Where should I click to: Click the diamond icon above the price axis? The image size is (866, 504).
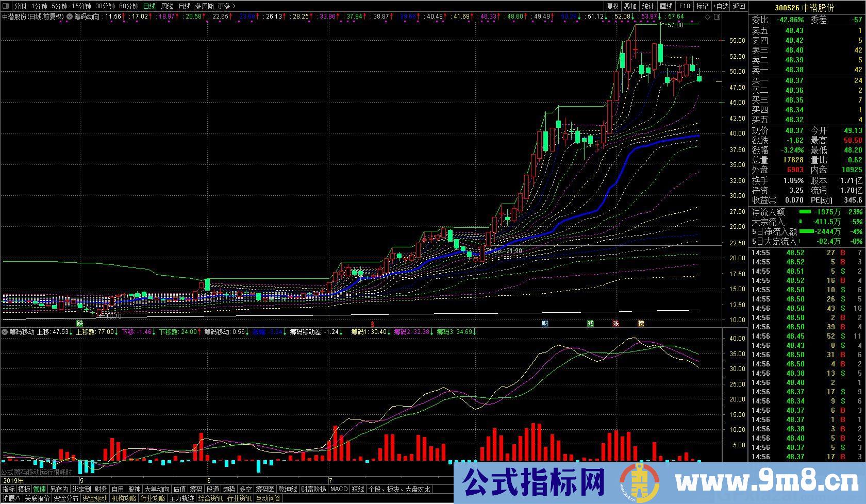pyautogui.click(x=707, y=16)
